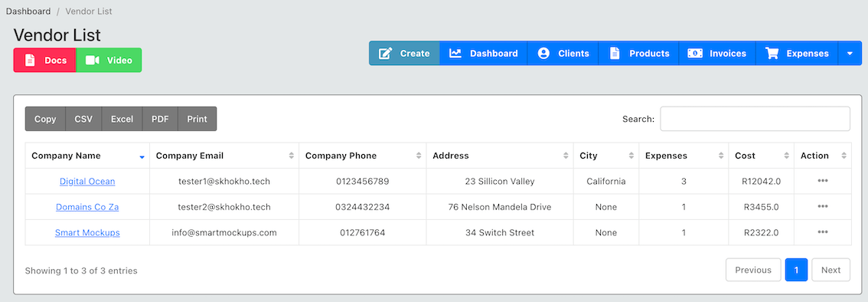Click the Clients user-circle icon
868x302 pixels.
pyautogui.click(x=543, y=53)
